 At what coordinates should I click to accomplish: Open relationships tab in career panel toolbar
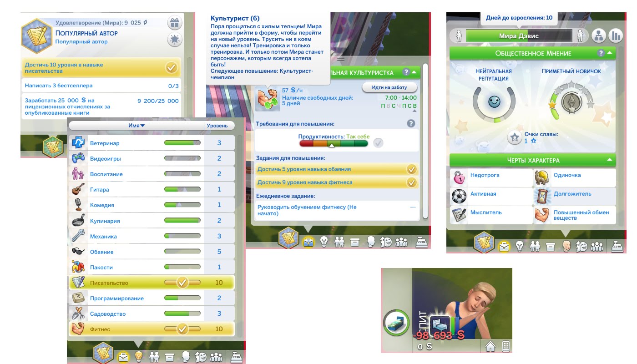339,243
